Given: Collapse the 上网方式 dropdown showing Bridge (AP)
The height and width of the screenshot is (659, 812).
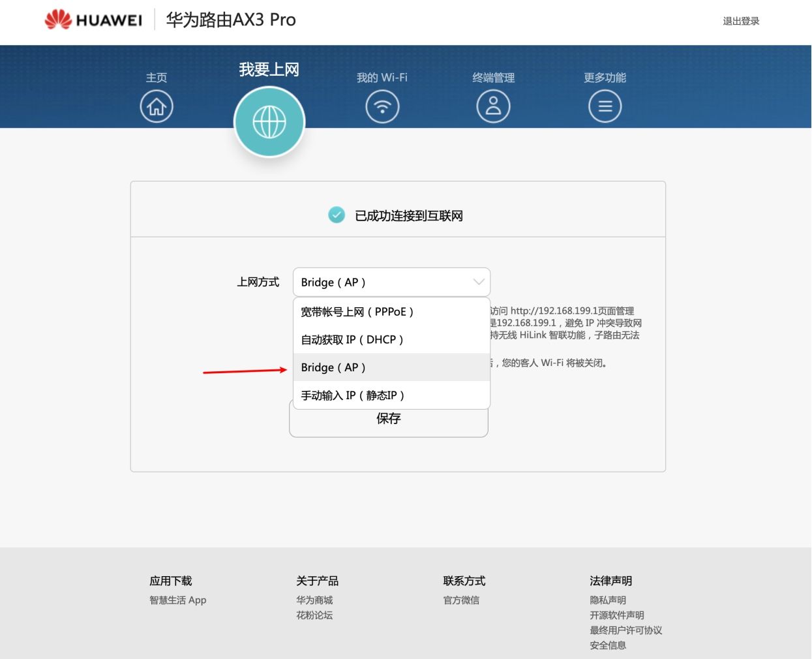Looking at the screenshot, I should pos(391,283).
